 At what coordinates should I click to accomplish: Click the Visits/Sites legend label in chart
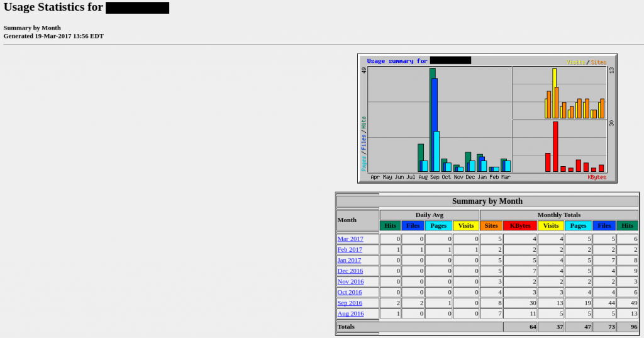click(586, 62)
